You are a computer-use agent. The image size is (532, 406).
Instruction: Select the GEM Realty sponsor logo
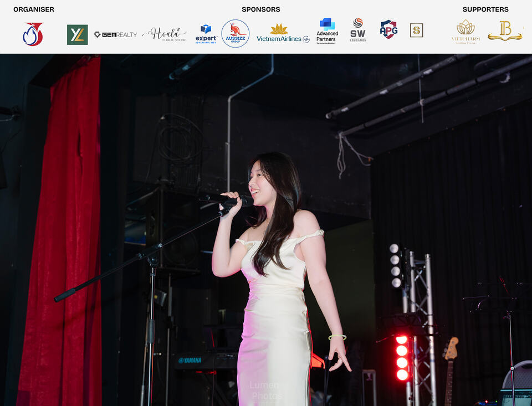(115, 34)
